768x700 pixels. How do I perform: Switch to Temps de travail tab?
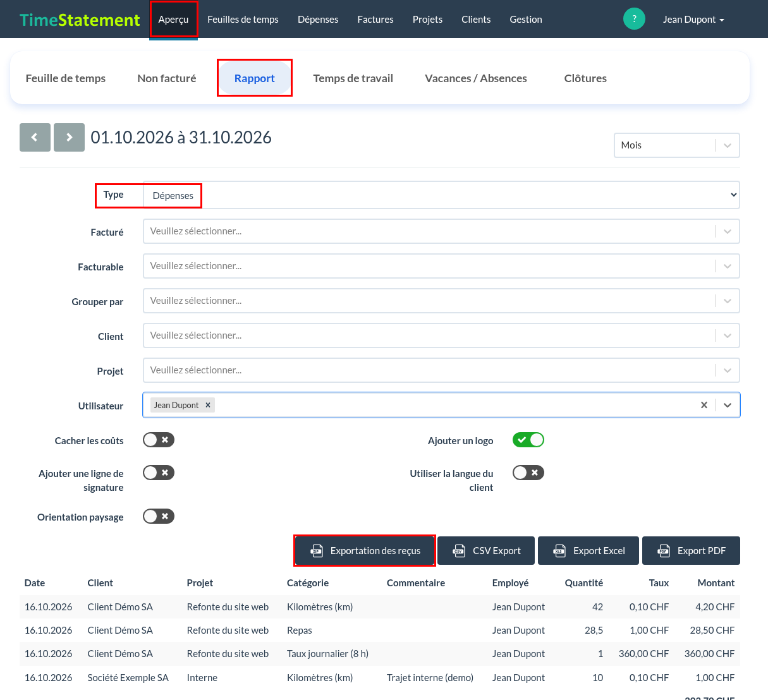(x=353, y=78)
